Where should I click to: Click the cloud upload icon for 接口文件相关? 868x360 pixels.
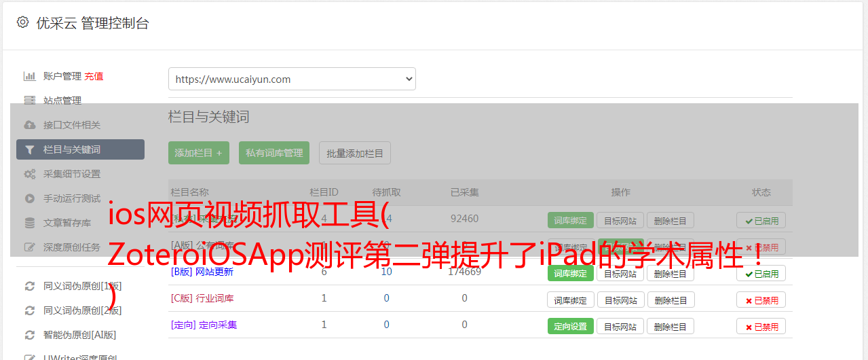click(29, 125)
